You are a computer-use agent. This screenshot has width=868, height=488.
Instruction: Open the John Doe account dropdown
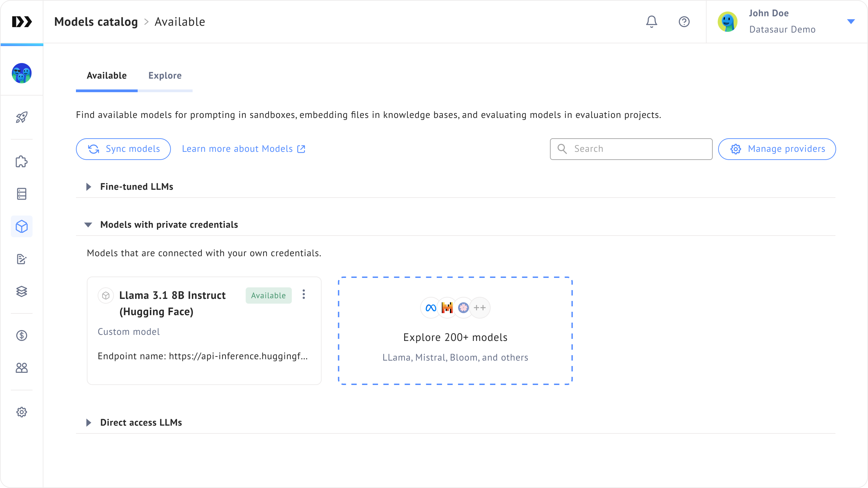(x=851, y=22)
